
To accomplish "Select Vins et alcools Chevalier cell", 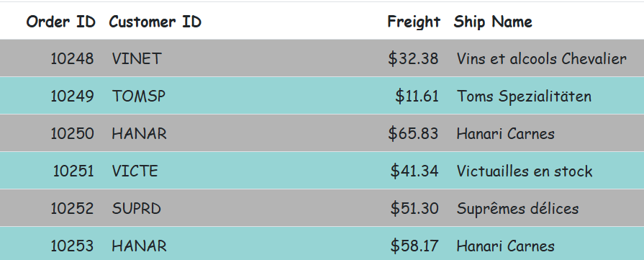I will click(x=541, y=58).
